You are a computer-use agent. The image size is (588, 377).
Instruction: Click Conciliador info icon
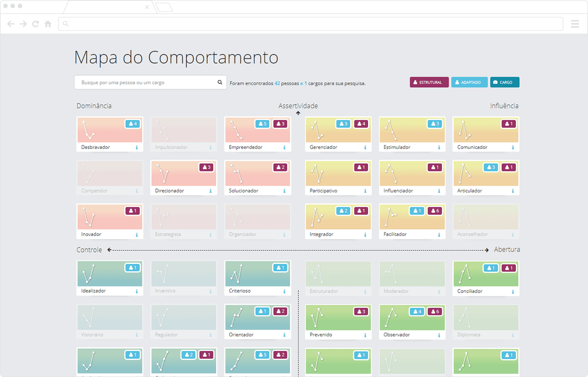tap(513, 292)
